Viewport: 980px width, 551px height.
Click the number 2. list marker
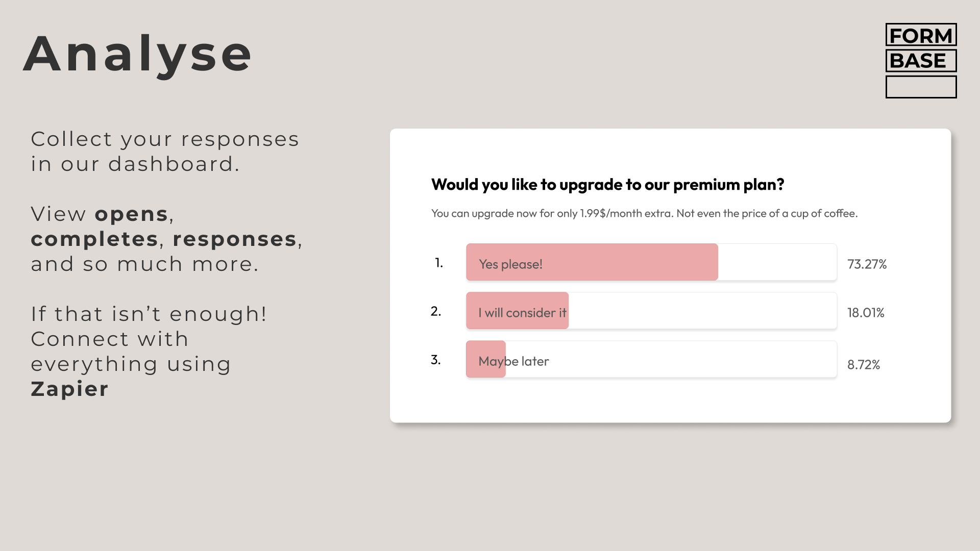pos(436,311)
